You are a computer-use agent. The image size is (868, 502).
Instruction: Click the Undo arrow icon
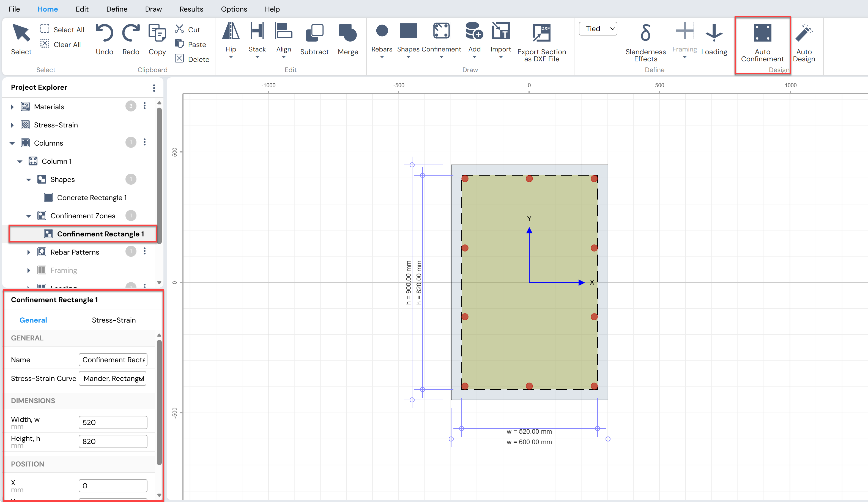point(104,33)
